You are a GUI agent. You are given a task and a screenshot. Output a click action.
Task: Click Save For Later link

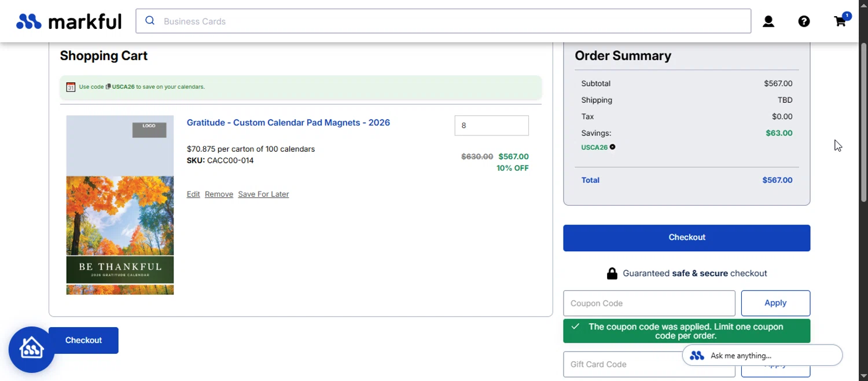[x=263, y=195]
